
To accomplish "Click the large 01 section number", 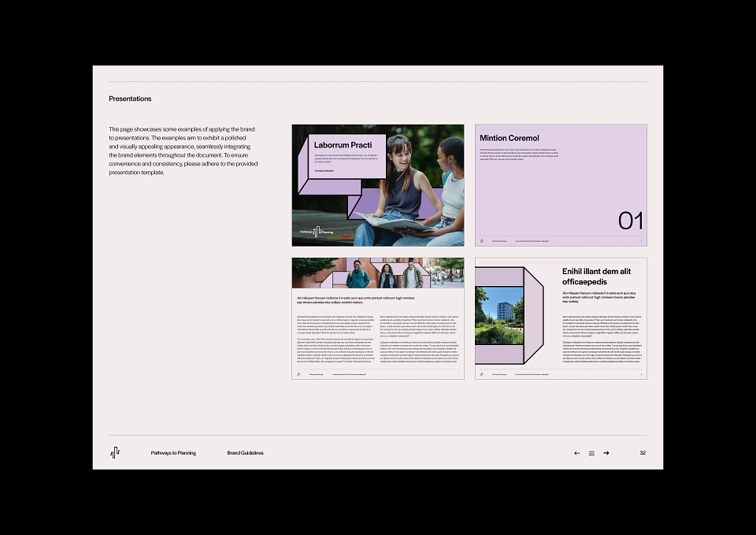I will (x=631, y=221).
